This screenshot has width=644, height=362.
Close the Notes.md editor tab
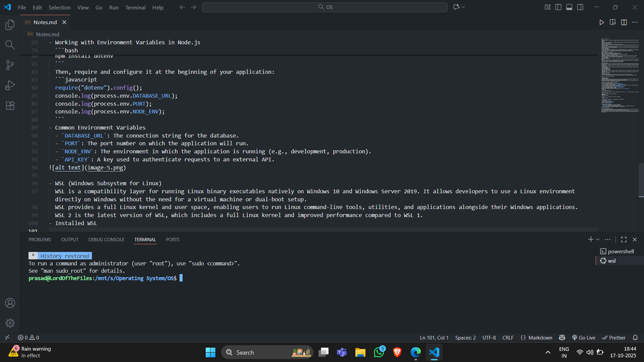click(64, 23)
